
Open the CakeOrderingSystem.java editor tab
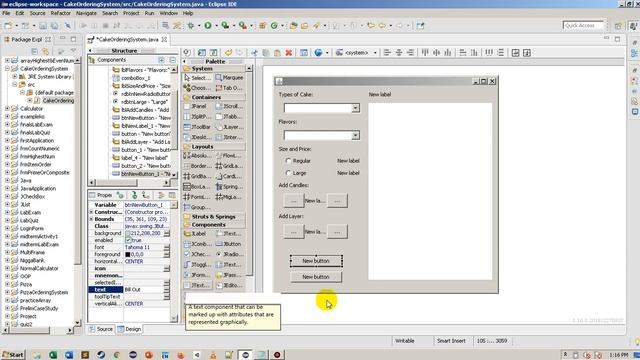click(128, 40)
